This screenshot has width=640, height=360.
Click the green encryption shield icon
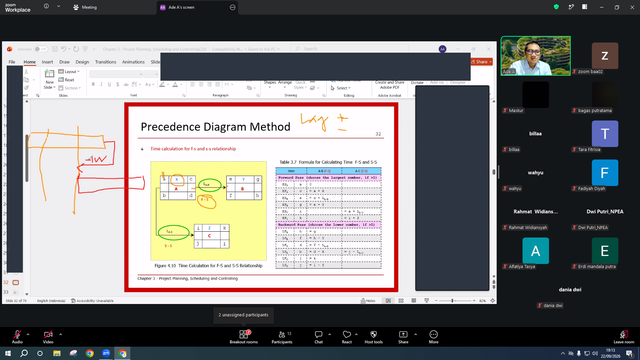coord(556,7)
